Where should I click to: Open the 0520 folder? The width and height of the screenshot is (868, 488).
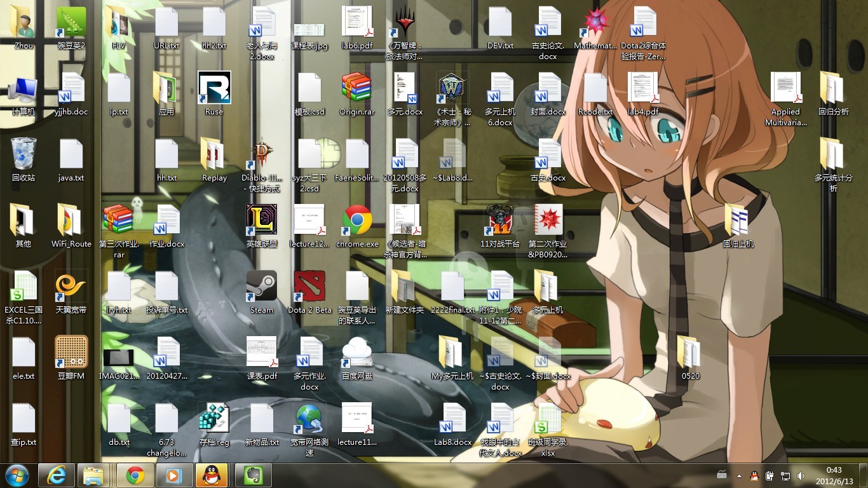(x=690, y=352)
